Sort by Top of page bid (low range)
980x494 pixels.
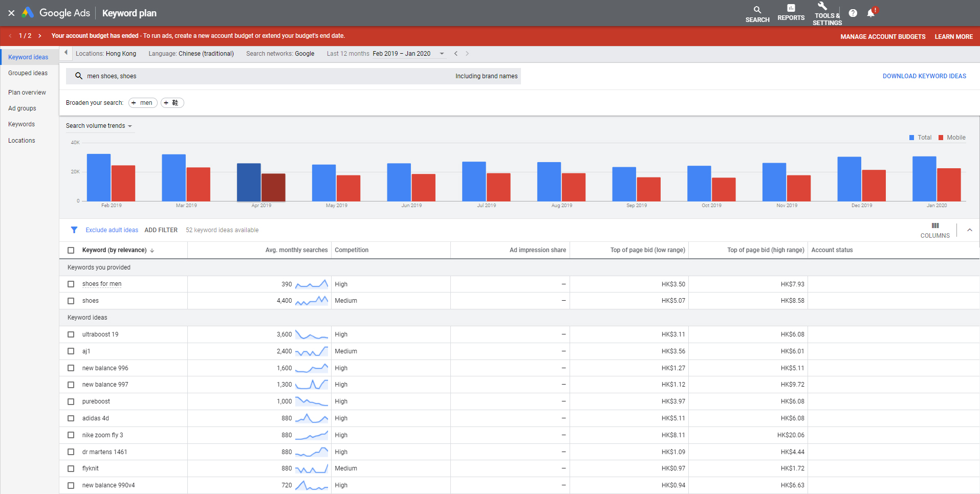pyautogui.click(x=647, y=250)
